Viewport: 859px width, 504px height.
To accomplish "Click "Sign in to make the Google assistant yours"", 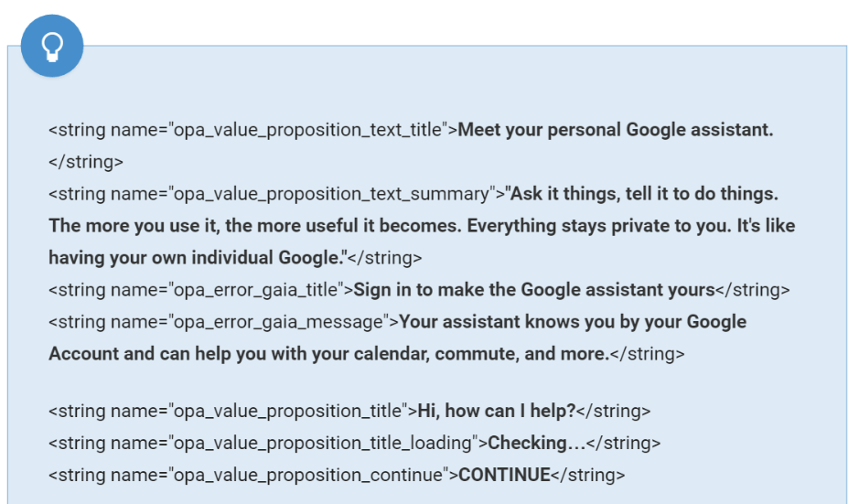I will click(x=533, y=290).
